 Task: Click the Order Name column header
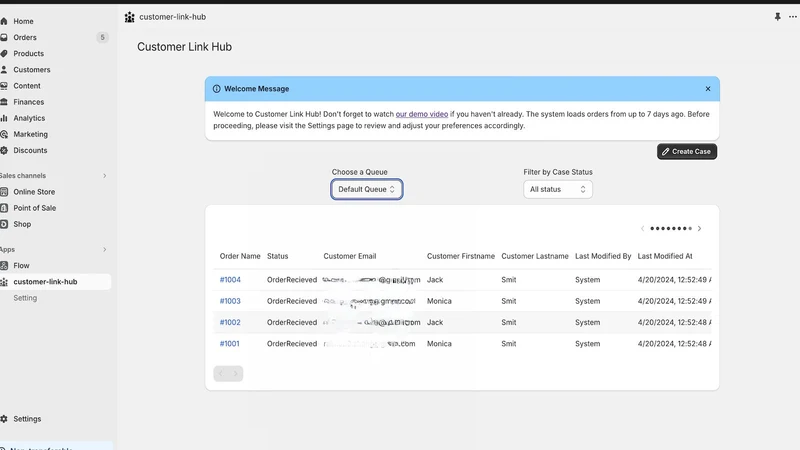tap(240, 256)
